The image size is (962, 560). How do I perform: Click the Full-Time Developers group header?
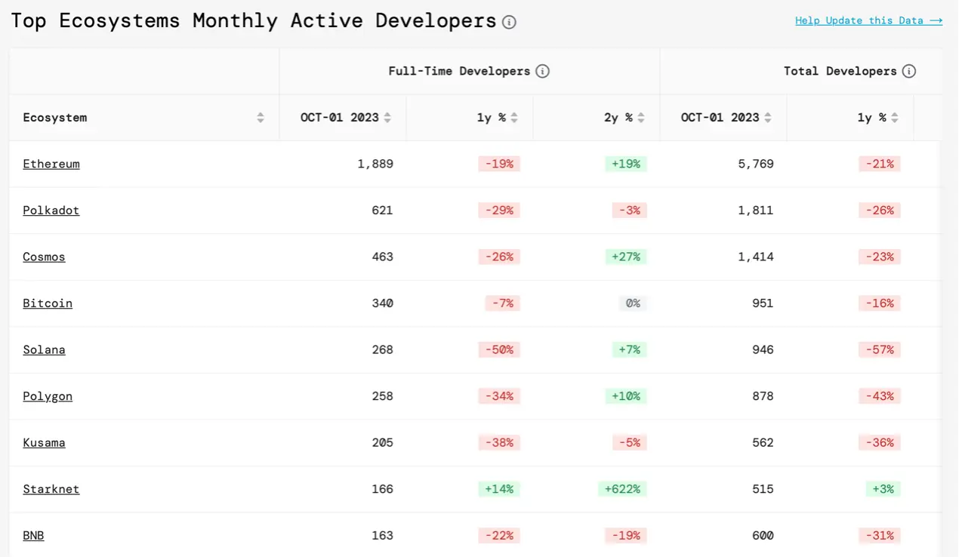pyautogui.click(x=459, y=71)
